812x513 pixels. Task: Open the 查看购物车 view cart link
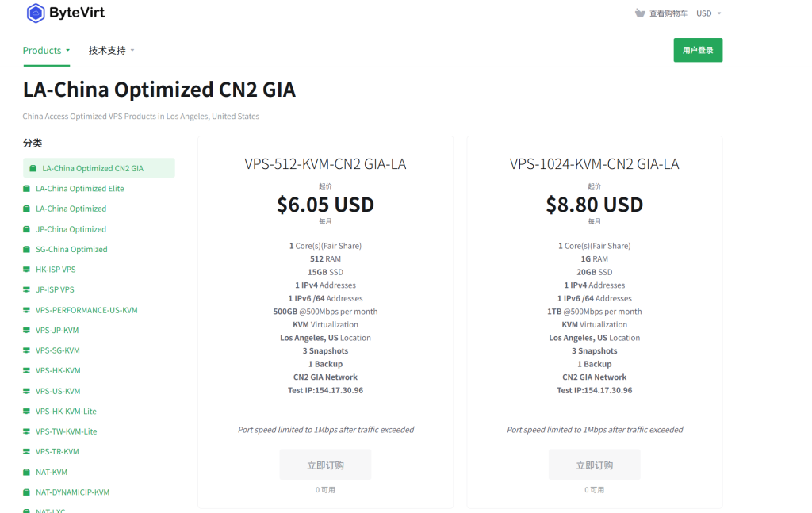668,13
